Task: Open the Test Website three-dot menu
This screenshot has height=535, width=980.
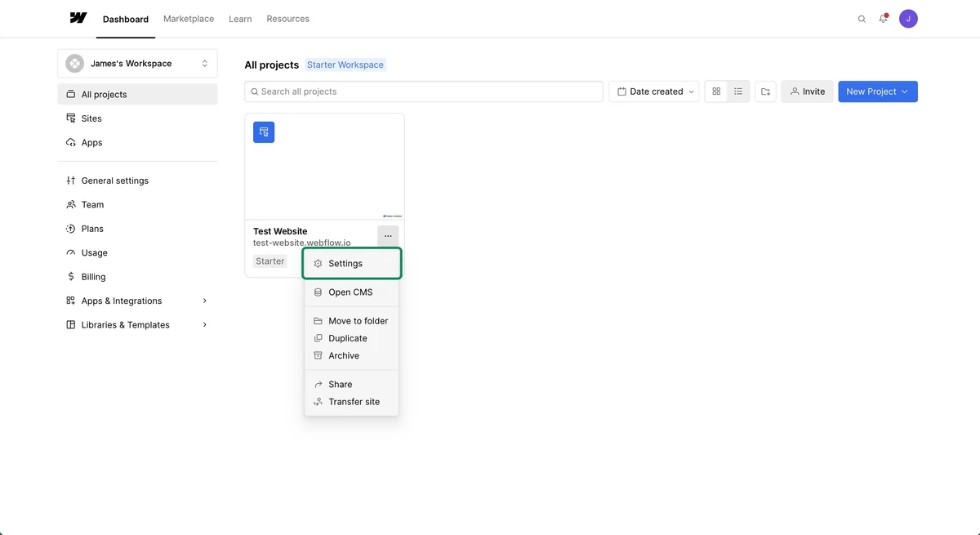Action: tap(388, 236)
